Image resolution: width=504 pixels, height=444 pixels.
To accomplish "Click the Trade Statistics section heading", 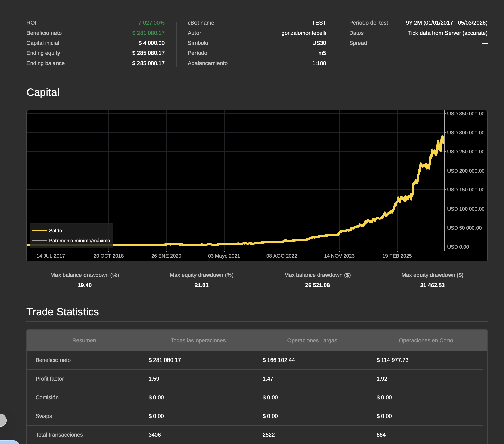I will [63, 312].
